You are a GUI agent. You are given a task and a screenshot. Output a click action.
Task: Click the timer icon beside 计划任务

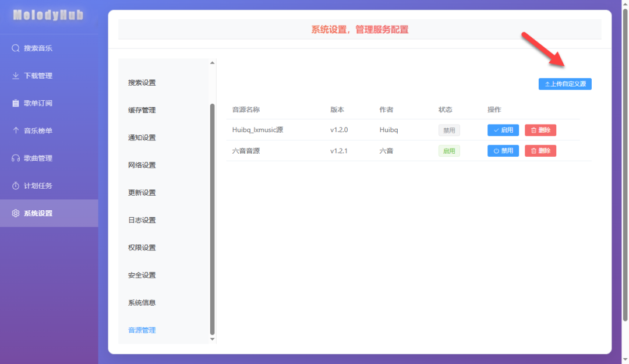(x=16, y=185)
